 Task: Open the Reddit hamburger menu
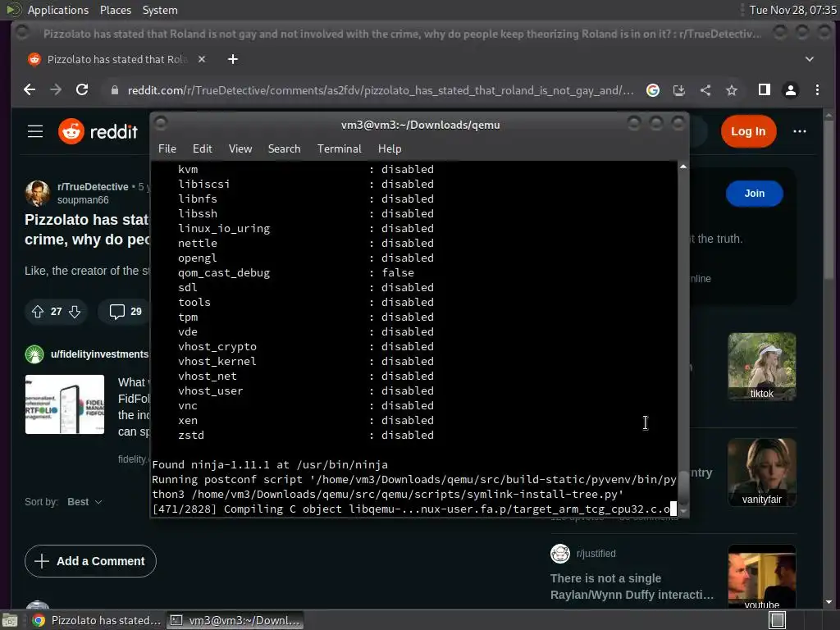click(x=35, y=131)
